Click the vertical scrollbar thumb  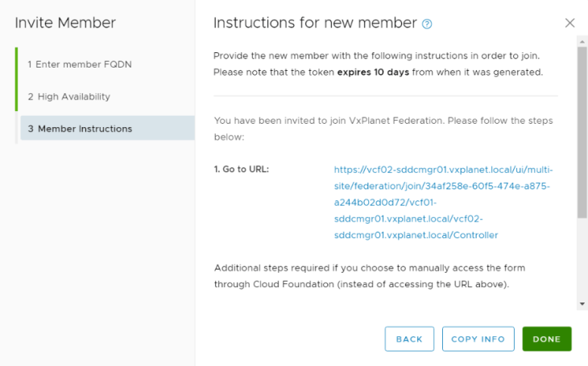582,132
